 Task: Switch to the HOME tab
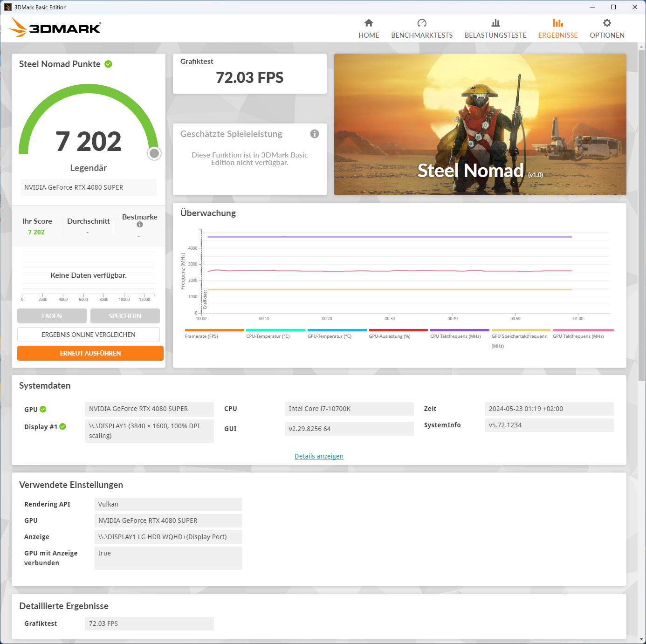(369, 28)
